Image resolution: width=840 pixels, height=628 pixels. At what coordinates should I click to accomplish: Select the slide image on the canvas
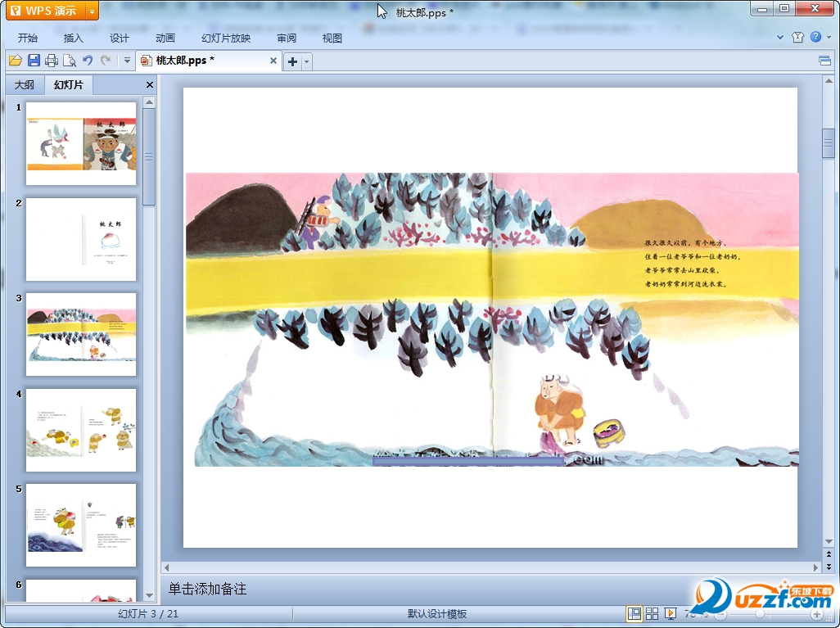[x=492, y=319]
